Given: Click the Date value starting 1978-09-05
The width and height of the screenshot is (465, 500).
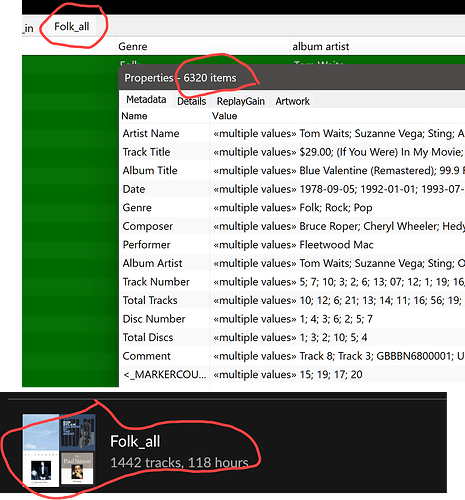Looking at the screenshot, I should pos(339,189).
